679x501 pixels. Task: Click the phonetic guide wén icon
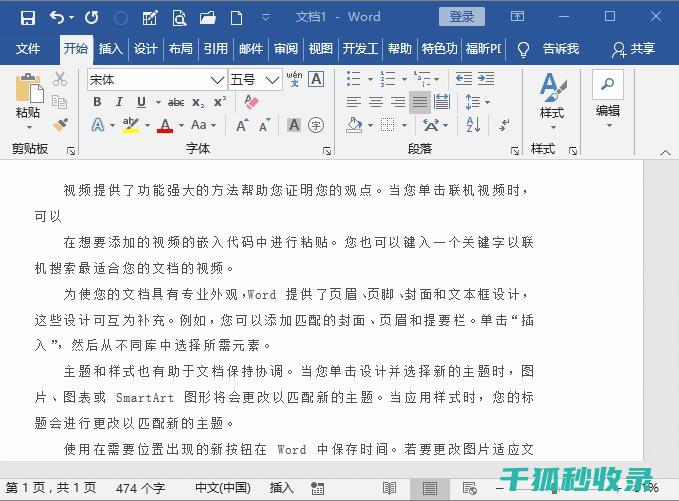click(294, 79)
